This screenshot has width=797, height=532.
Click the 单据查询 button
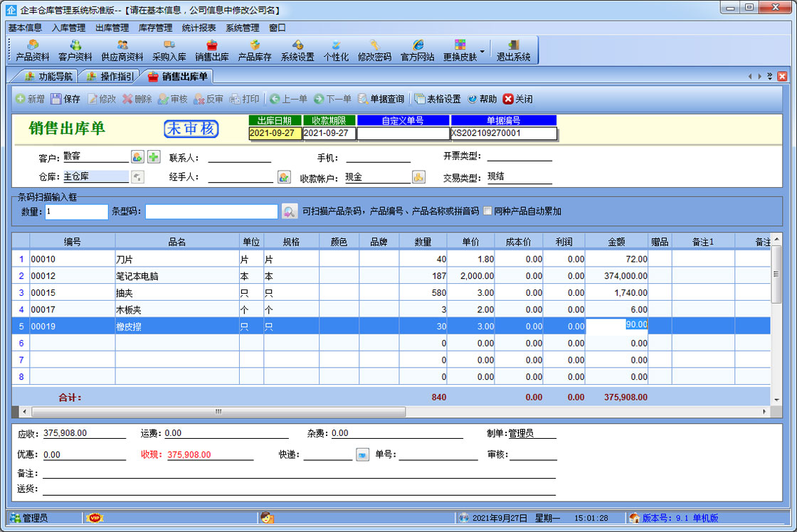(381, 99)
